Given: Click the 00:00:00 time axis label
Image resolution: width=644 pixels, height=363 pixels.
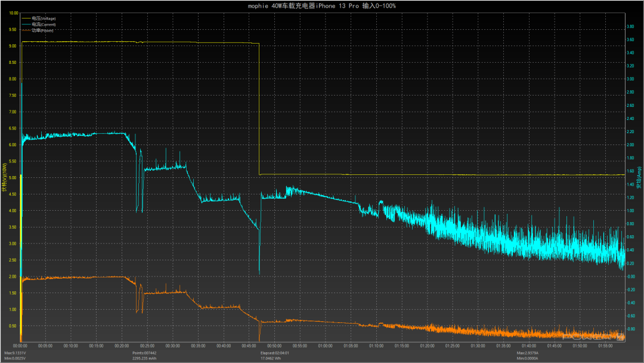Looking at the screenshot, I should tap(20, 346).
